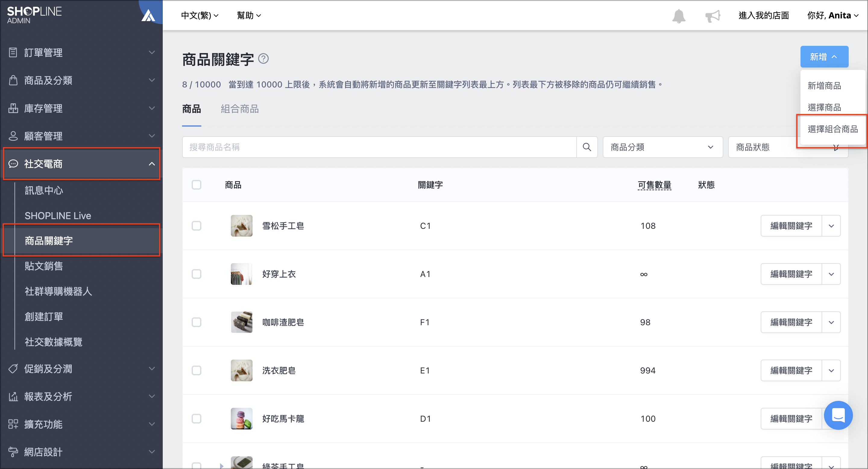
Task: Expand the 商品及分類 sidebar section
Action: click(152, 80)
